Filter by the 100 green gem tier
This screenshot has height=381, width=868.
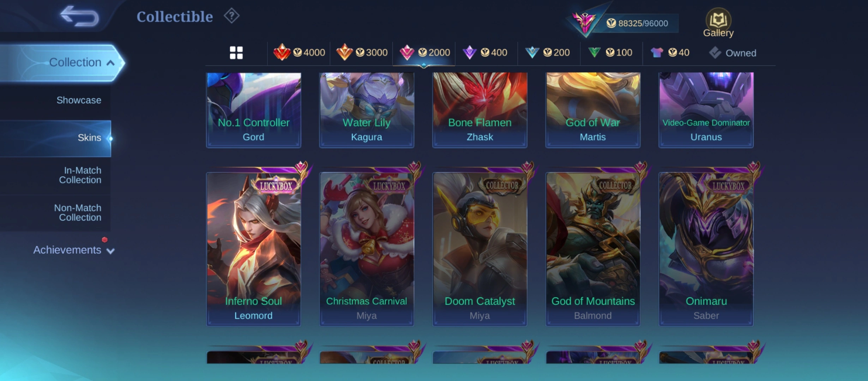(610, 53)
